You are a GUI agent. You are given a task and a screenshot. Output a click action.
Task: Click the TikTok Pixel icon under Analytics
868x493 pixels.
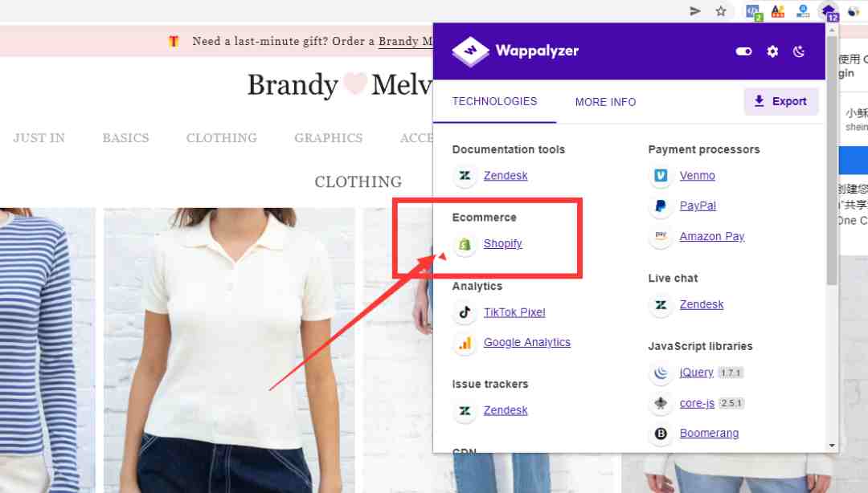click(x=465, y=312)
